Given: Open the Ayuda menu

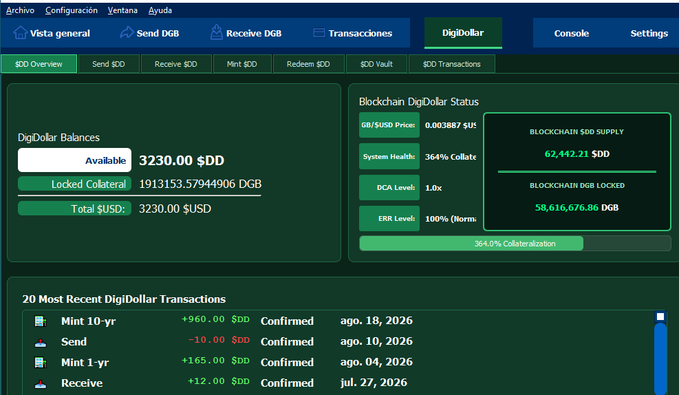Looking at the screenshot, I should pyautogui.click(x=160, y=10).
